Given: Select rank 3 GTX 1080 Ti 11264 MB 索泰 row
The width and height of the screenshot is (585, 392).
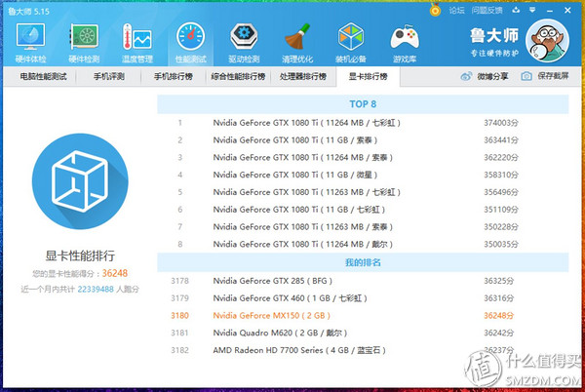Looking at the screenshot, I should [x=363, y=157].
